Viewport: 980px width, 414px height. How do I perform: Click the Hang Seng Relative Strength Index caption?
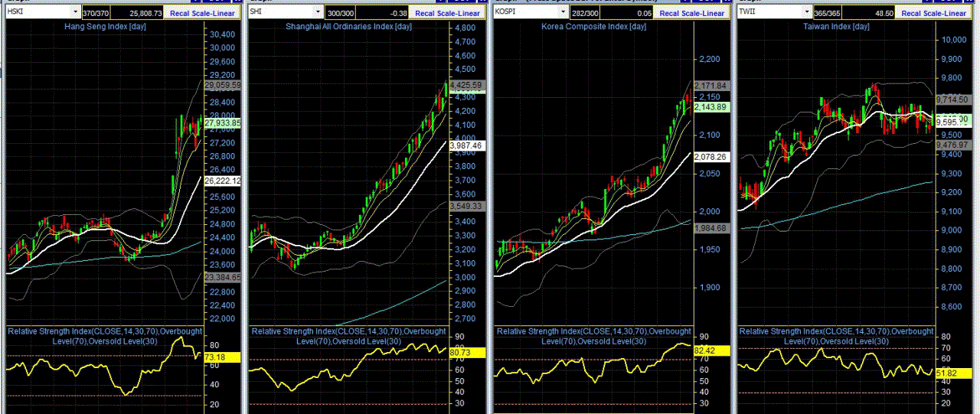click(x=105, y=336)
